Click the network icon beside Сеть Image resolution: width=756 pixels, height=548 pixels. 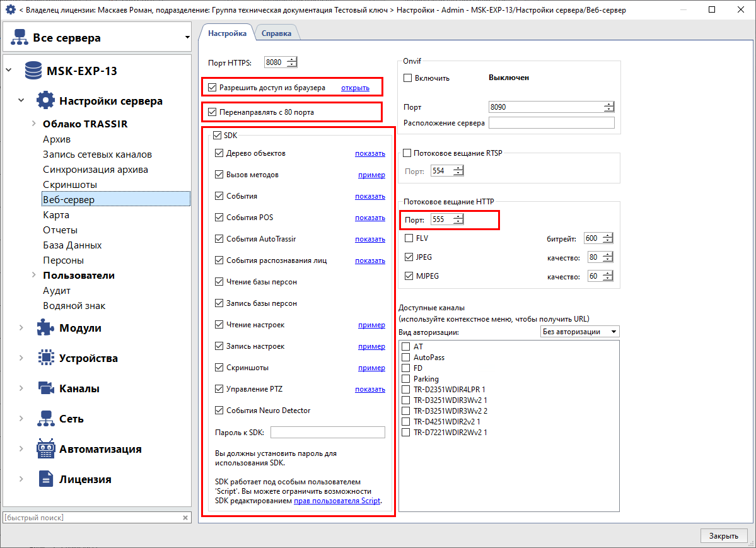point(46,418)
